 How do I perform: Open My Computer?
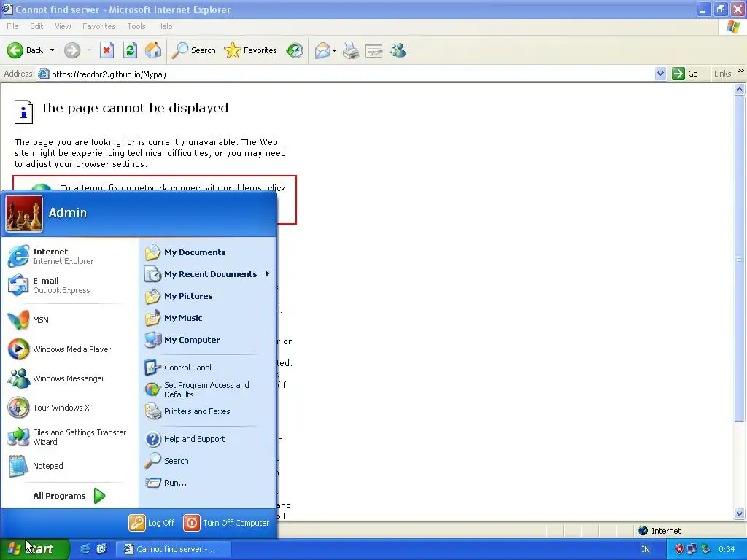208,340
